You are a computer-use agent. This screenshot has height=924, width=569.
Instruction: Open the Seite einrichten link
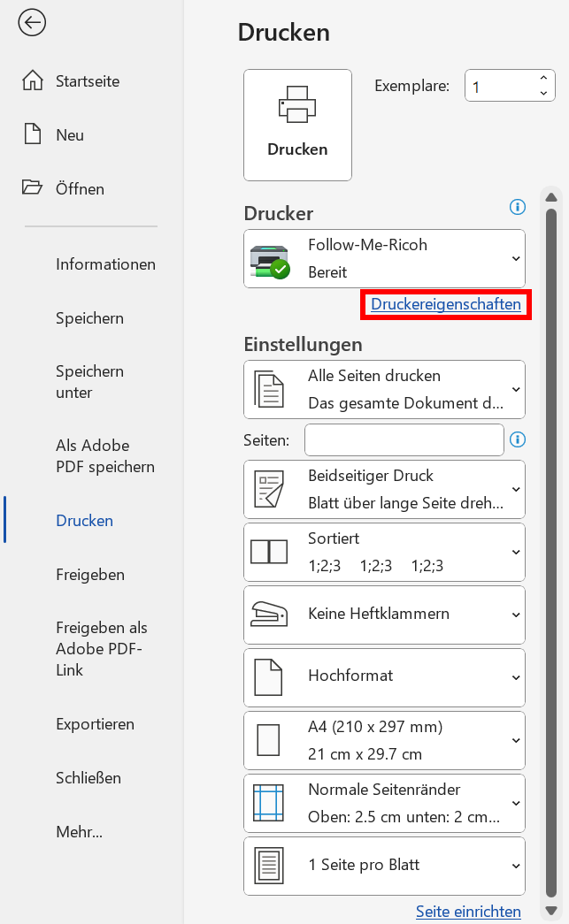pos(468,911)
